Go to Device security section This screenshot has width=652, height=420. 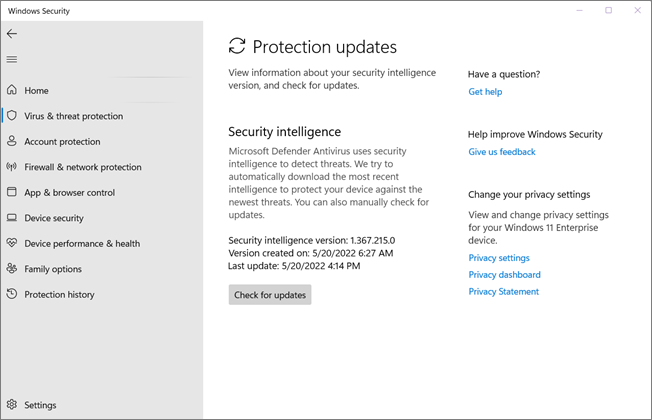(x=54, y=218)
